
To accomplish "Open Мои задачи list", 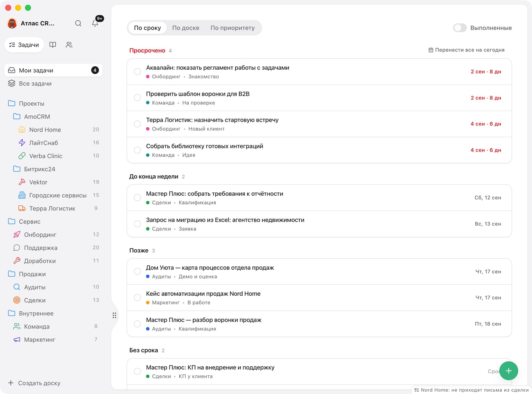I will point(53,70).
